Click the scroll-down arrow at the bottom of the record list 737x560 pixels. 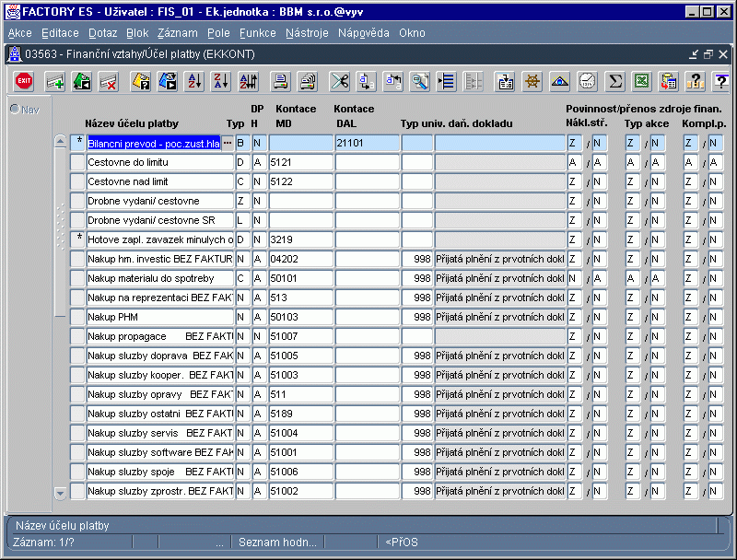(61, 494)
